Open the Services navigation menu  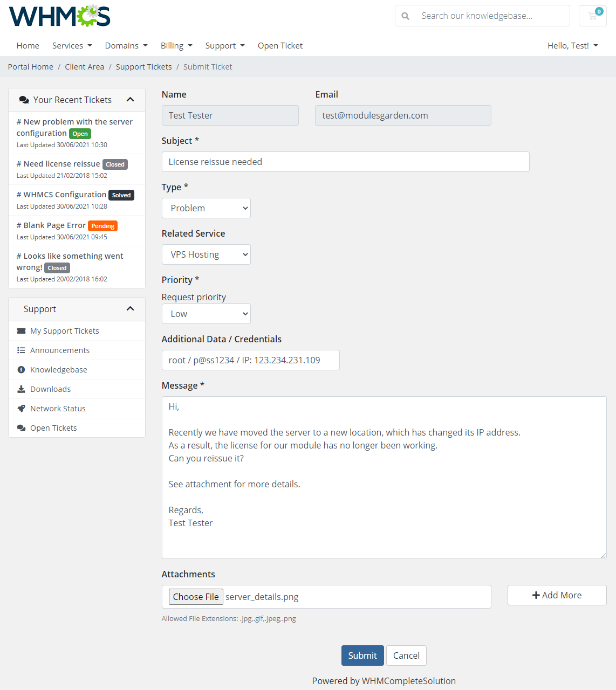coord(72,45)
